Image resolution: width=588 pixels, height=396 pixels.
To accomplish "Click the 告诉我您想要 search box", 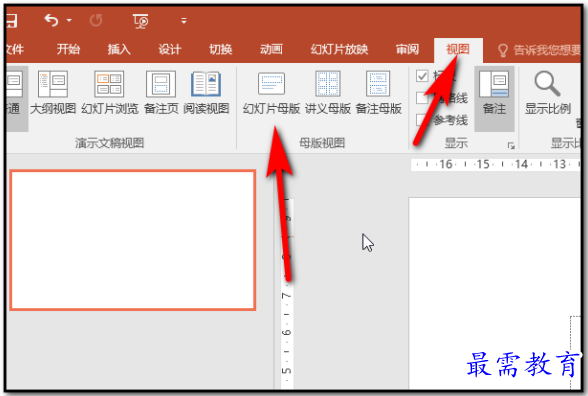I will (x=539, y=50).
